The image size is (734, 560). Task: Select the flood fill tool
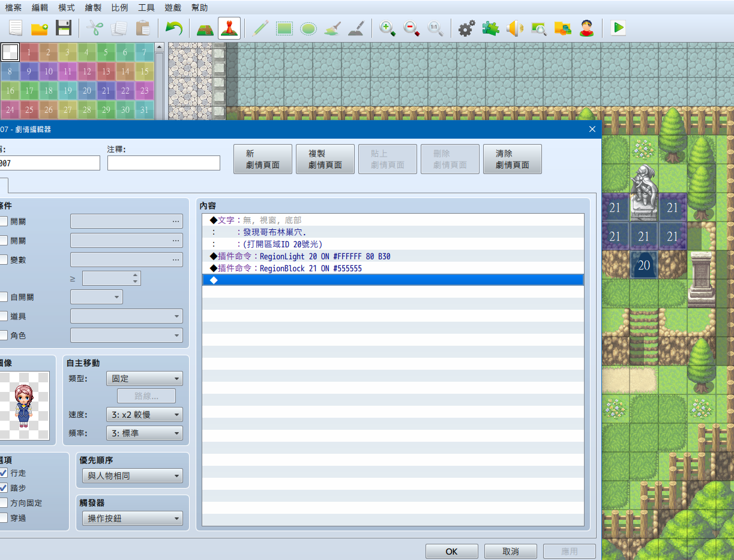332,28
